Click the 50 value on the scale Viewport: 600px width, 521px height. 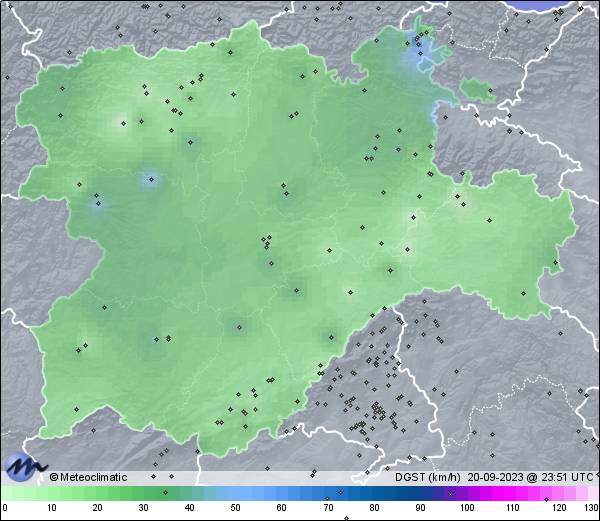(235, 508)
